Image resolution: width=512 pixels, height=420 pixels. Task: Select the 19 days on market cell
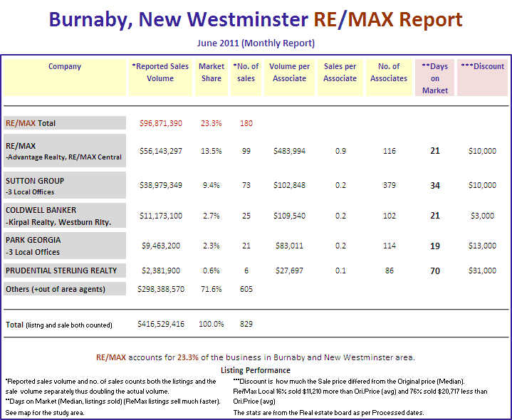coord(434,246)
